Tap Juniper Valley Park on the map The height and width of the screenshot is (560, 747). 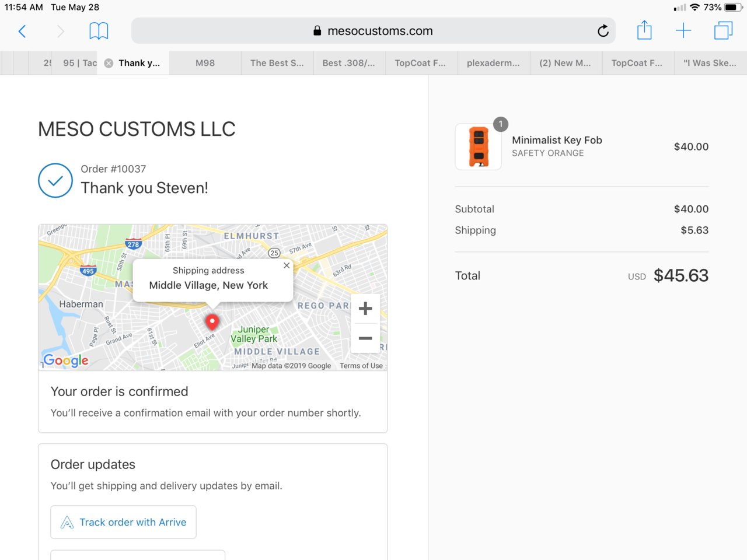click(x=254, y=334)
